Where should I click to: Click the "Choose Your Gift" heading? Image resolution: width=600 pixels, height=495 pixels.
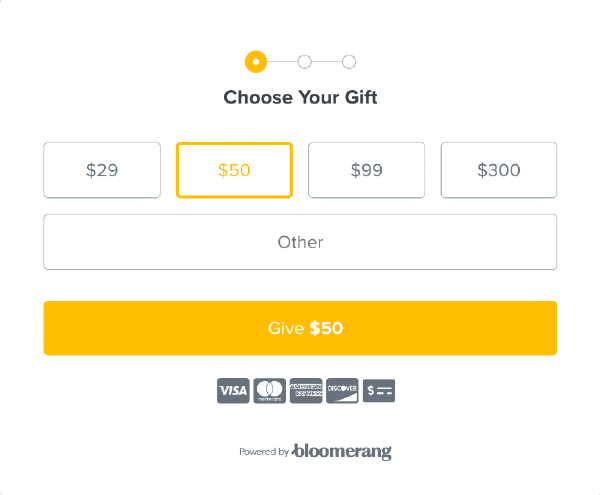pos(300,98)
